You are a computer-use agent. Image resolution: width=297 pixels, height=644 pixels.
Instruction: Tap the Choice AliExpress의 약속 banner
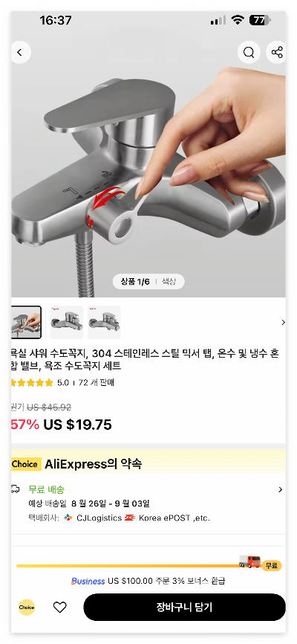coord(148,464)
